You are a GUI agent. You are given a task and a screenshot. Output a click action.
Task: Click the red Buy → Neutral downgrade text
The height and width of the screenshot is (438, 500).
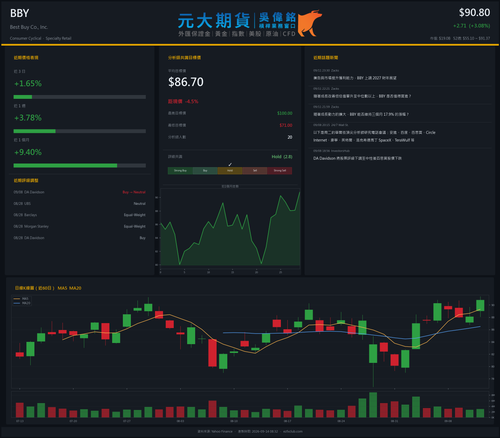click(x=134, y=192)
